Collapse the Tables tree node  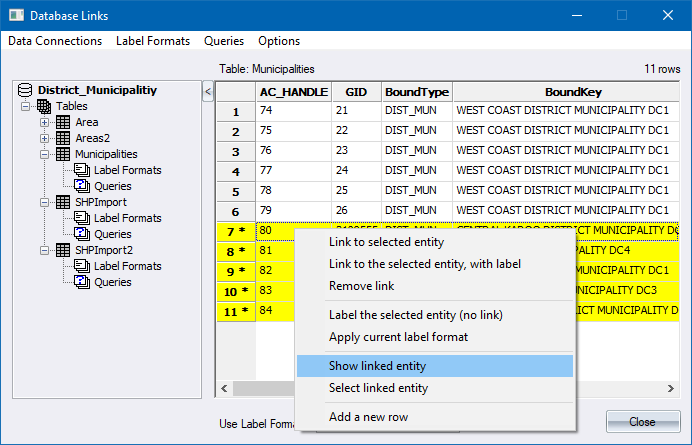pyautogui.click(x=26, y=106)
